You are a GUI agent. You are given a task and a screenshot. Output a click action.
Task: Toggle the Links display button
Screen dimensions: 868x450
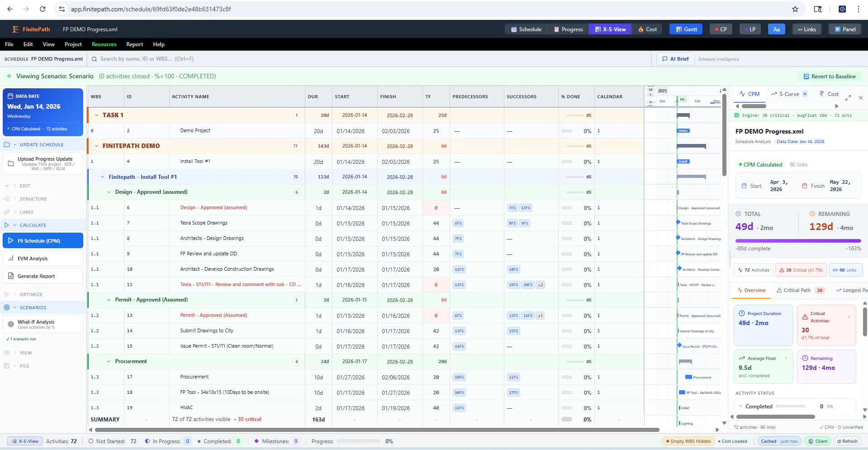click(x=806, y=29)
